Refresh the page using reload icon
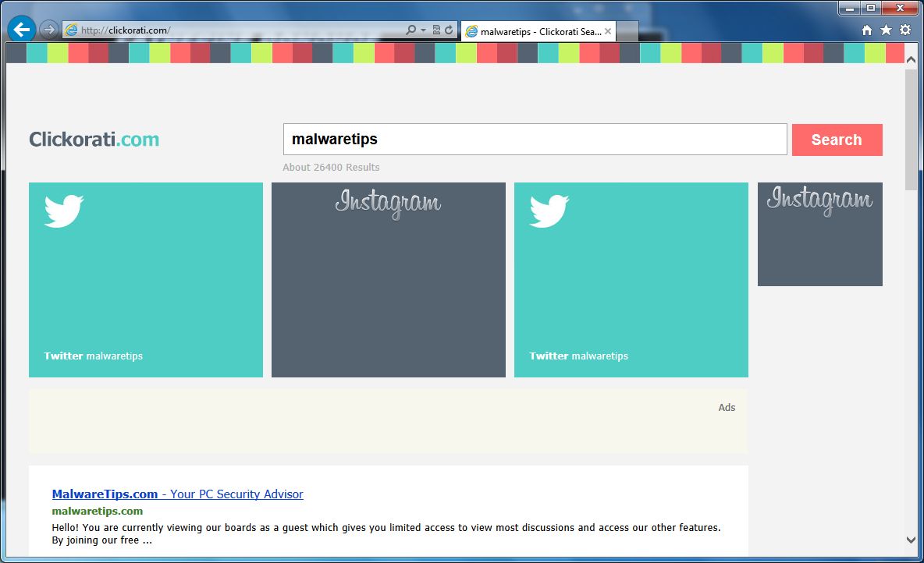 (x=449, y=30)
